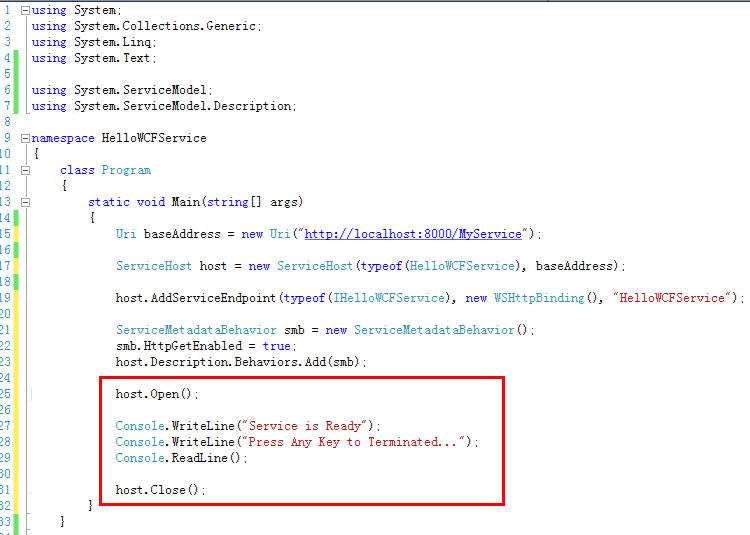Viewport: 750px width, 535px height.
Task: Click 'smb.HttpGetEnabled = true;' line
Action: [206, 346]
